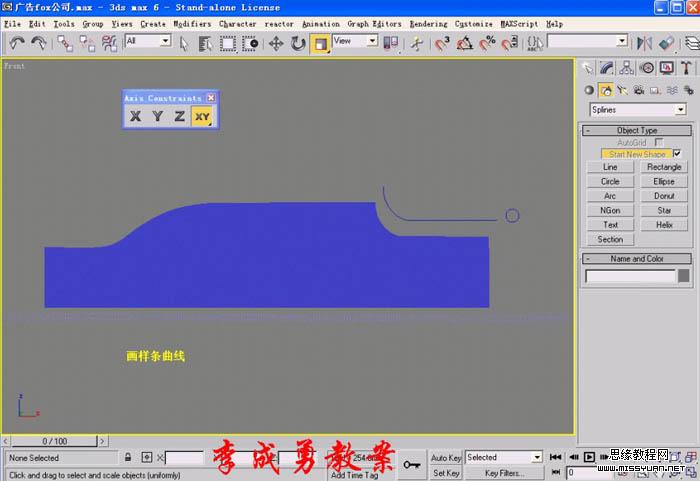
Task: Toggle Window/Crossing selection icon
Action: tap(250, 44)
